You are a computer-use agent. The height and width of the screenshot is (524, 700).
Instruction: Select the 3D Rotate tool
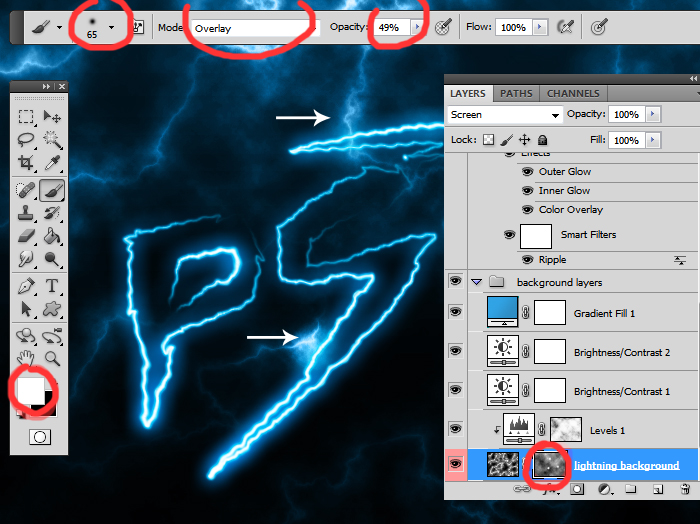click(x=26, y=336)
